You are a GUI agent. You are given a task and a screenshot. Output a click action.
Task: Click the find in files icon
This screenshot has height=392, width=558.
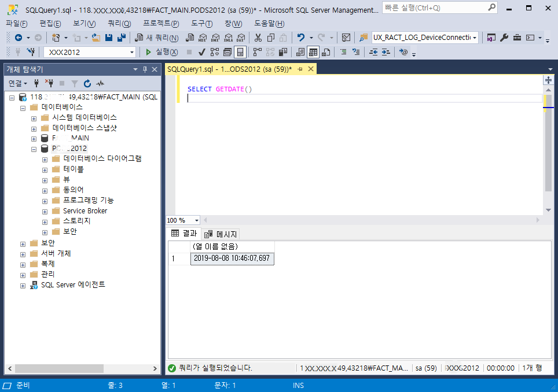point(364,38)
